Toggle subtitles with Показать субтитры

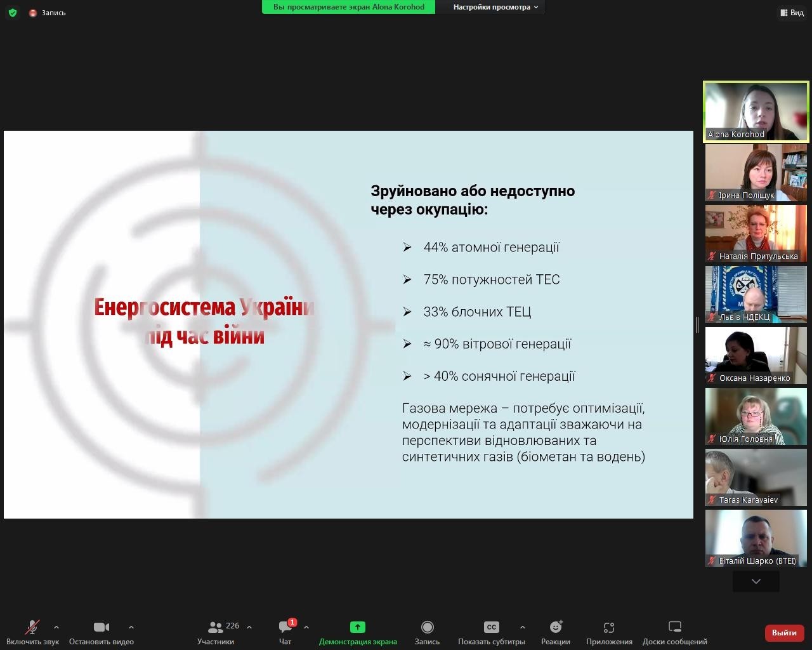pyautogui.click(x=492, y=627)
